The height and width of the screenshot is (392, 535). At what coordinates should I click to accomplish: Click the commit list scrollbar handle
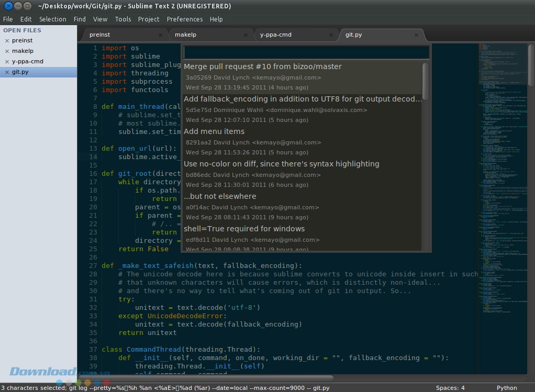coord(425,81)
